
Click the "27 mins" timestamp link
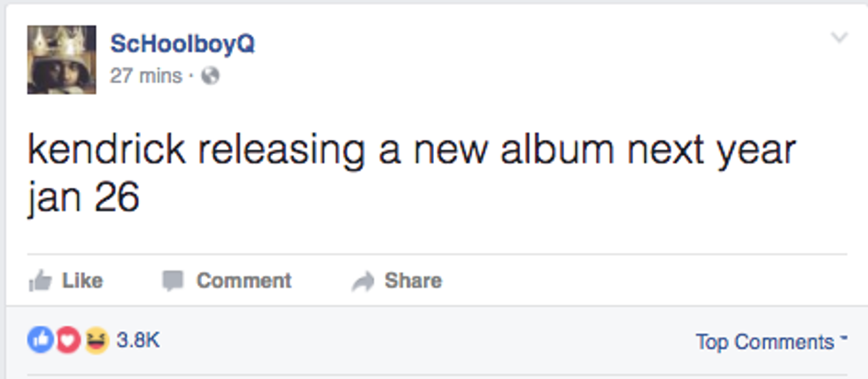[x=145, y=76]
